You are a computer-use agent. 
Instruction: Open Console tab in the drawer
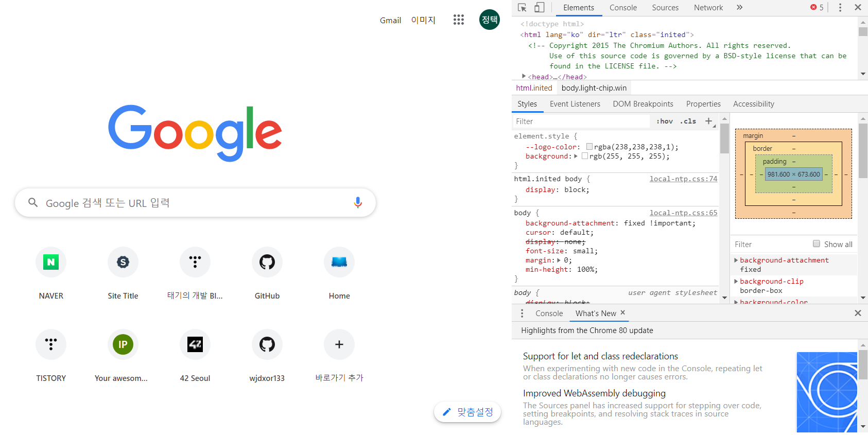pyautogui.click(x=549, y=313)
